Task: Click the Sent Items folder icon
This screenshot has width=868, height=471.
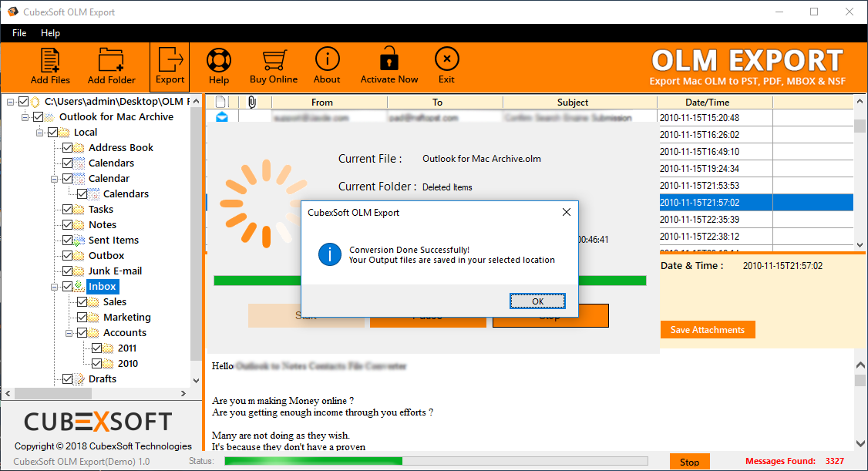Action: [79, 241]
